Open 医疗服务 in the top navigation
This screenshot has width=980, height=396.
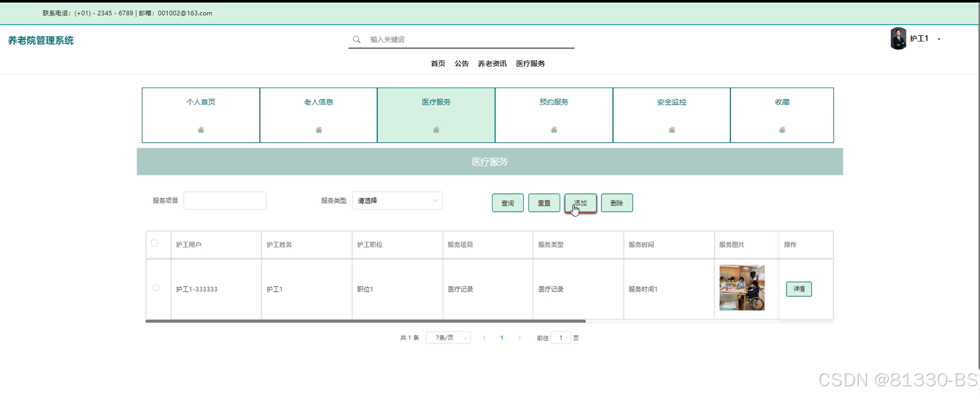[530, 63]
